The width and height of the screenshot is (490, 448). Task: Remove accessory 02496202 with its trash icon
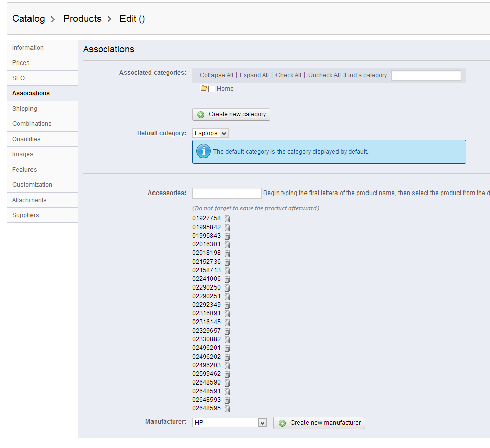[227, 357]
